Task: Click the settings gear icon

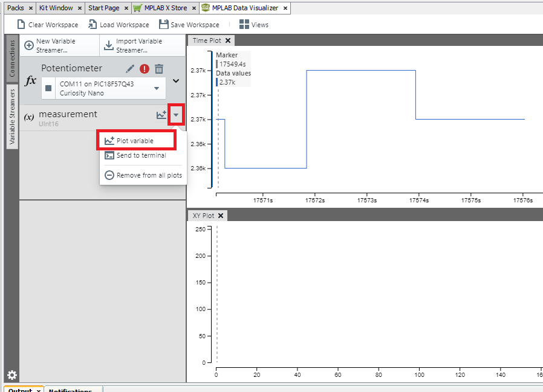Action: (x=11, y=375)
